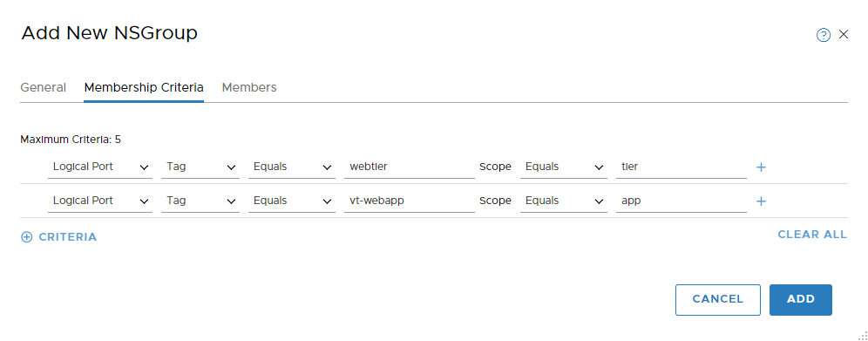Expand second row Logical Port dropdown
This screenshot has width=868, height=341.
(x=100, y=201)
